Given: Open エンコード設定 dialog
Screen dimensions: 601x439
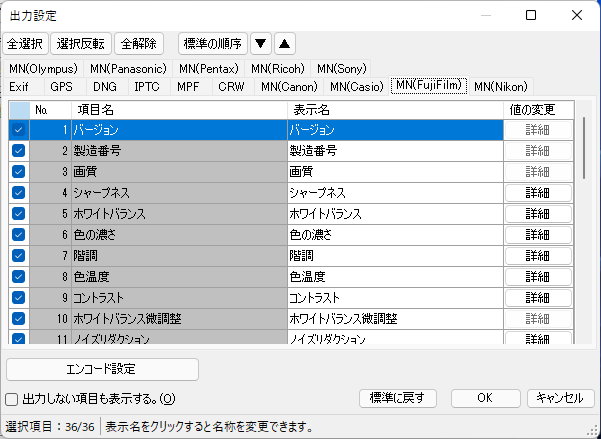Looking at the screenshot, I should click(x=102, y=368).
